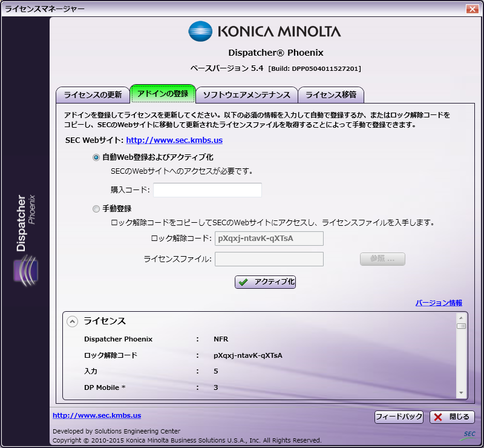Click the pXqxj-ntavK-qXTsA code in license list
The width and height of the screenshot is (484, 448).
click(248, 355)
